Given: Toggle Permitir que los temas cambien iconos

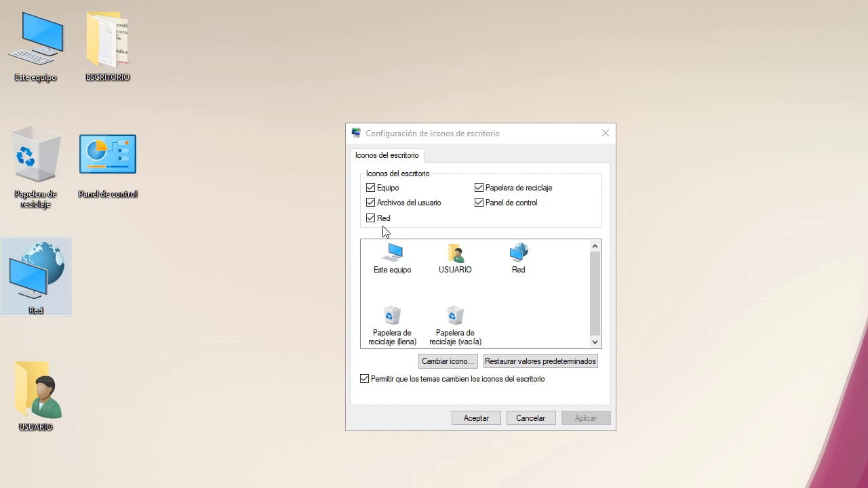Looking at the screenshot, I should click(364, 379).
